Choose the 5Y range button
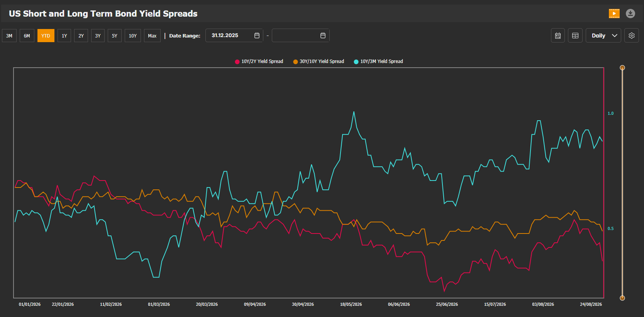Screen dimensions: 644x317 pos(115,36)
